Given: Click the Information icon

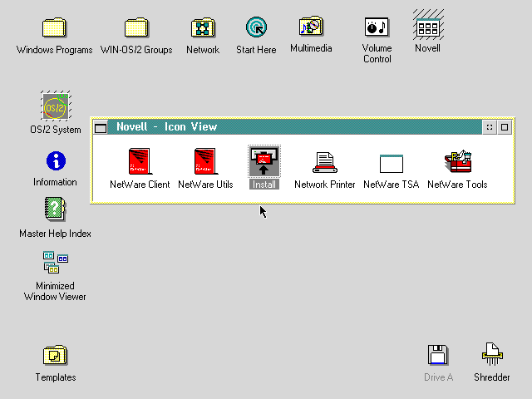Looking at the screenshot, I should 56,160.
